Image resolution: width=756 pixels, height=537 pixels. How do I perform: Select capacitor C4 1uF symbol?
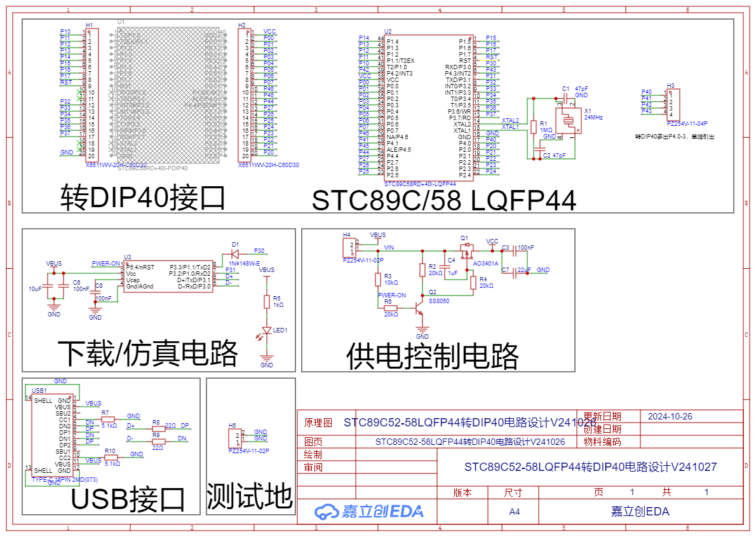point(445,266)
